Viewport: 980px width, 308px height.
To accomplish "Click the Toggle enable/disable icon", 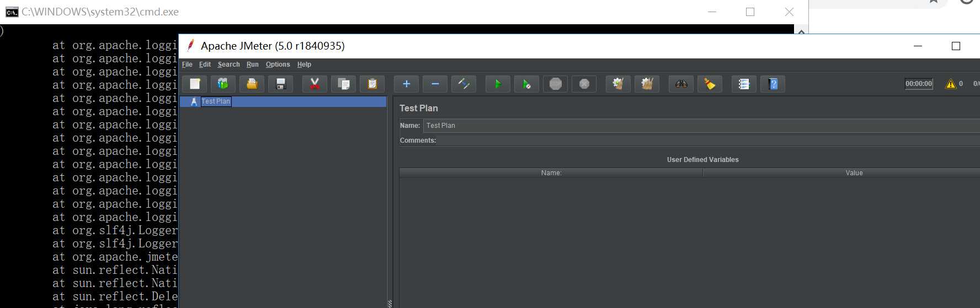I will pos(464,84).
